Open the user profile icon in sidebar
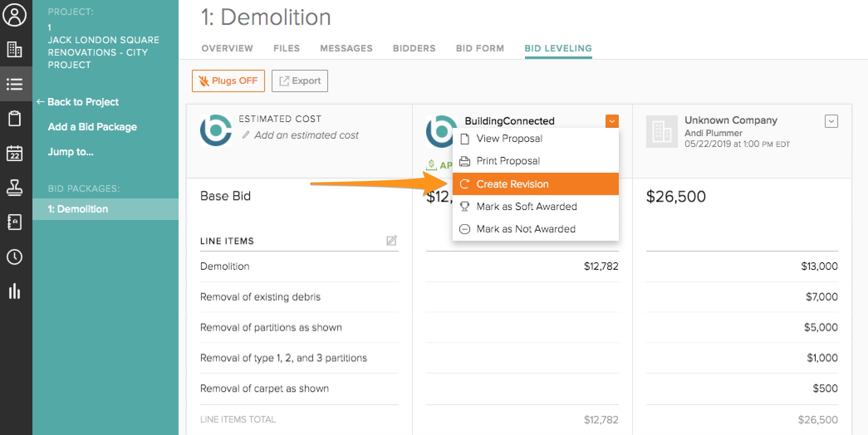Viewport: 868px width, 435px height. [15, 15]
